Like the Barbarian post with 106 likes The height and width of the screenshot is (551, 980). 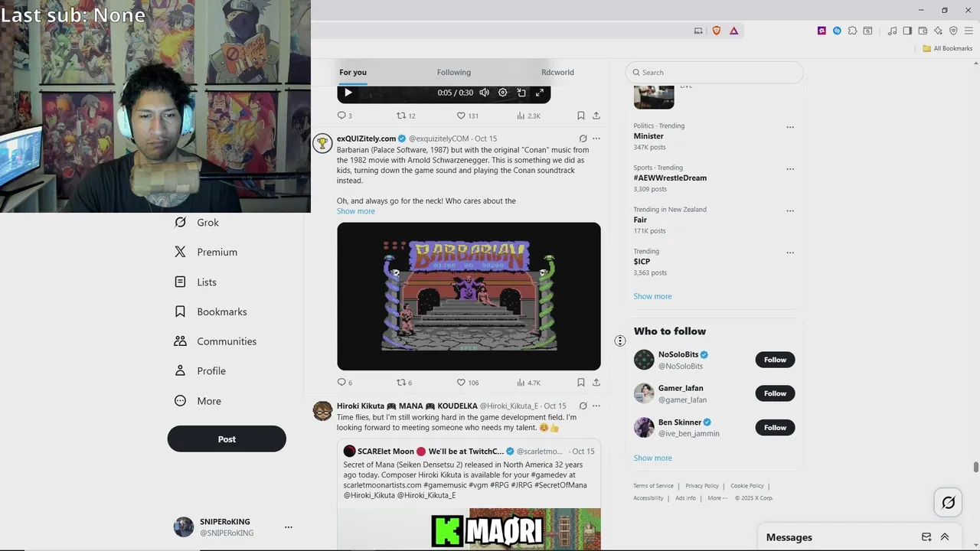click(x=467, y=383)
